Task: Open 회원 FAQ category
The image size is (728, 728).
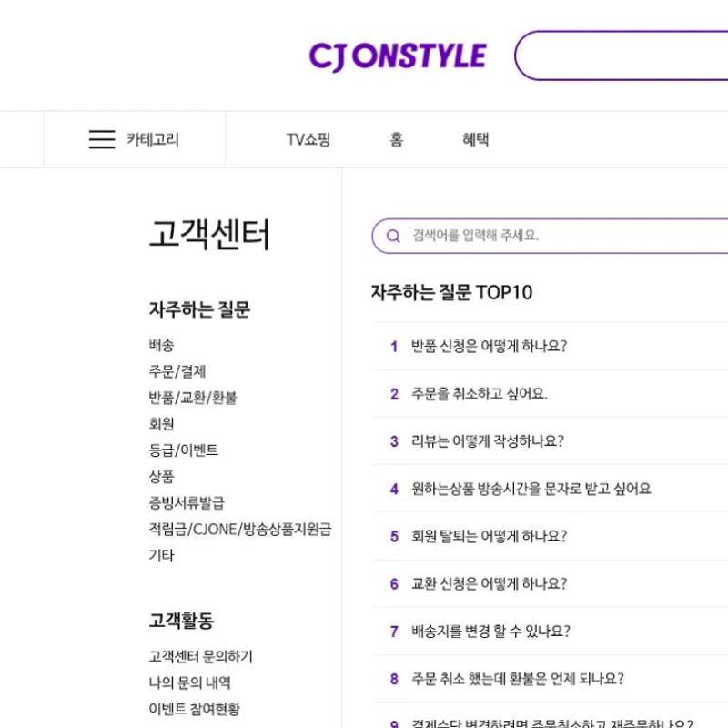Action: (x=161, y=424)
